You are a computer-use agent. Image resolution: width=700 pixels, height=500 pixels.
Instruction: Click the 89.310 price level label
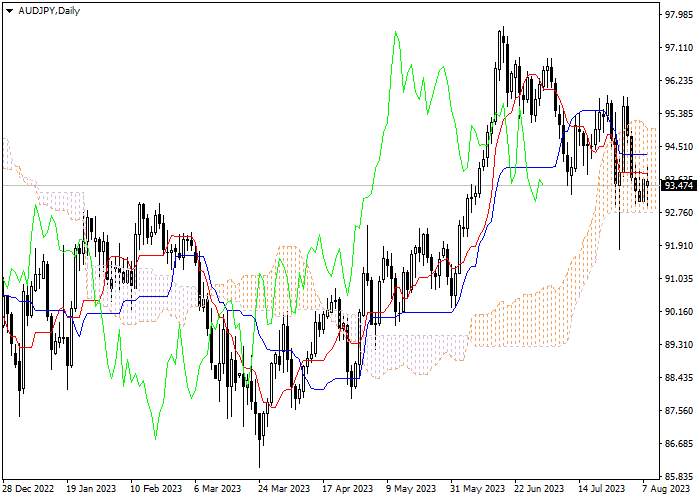pyautogui.click(x=679, y=345)
